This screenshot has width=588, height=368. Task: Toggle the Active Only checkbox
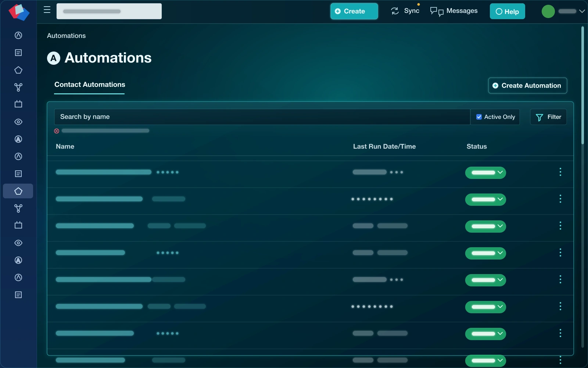click(x=479, y=117)
